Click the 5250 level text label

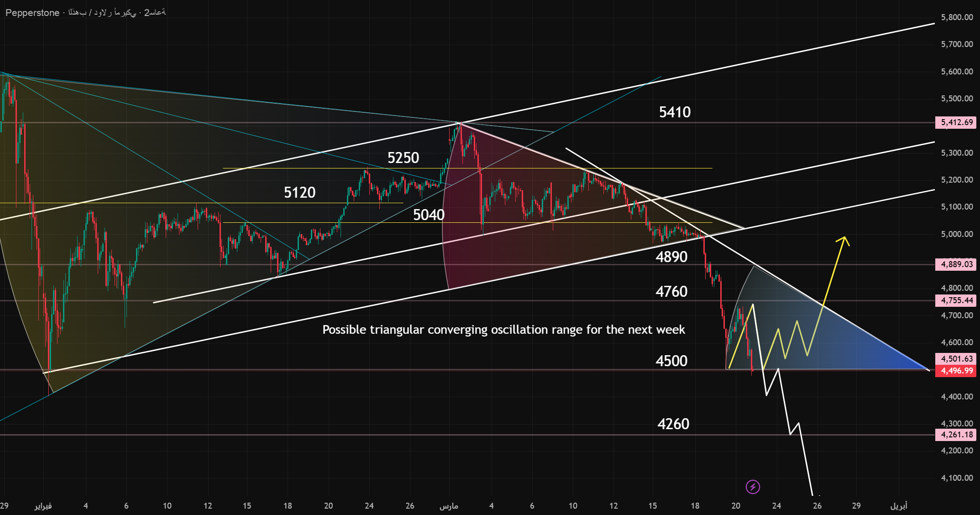(403, 158)
